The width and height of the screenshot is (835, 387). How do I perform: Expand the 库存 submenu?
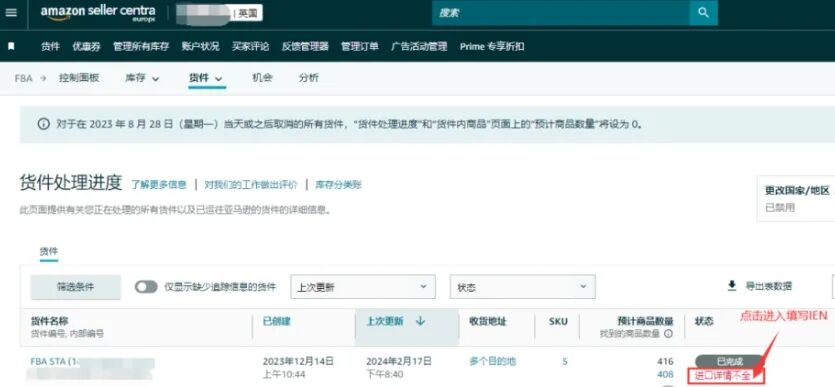click(142, 78)
